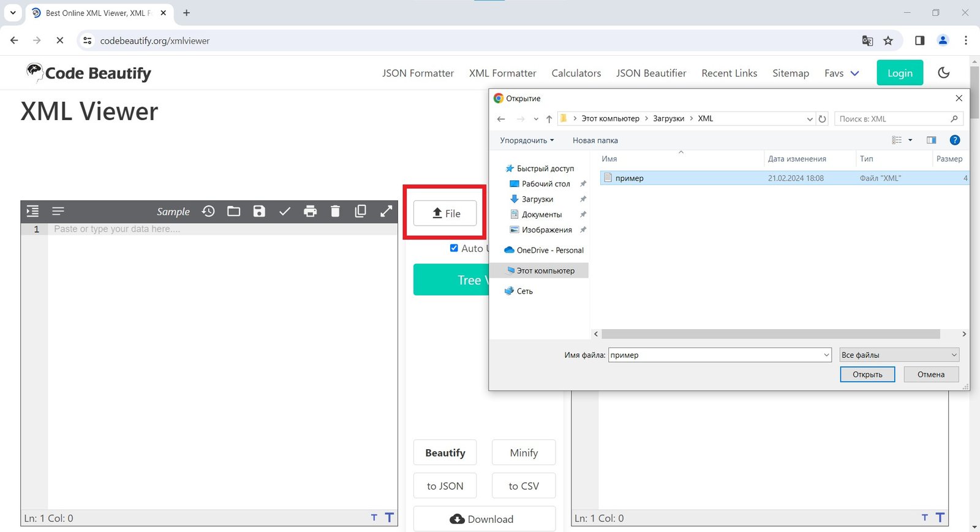Expand the path address dropdown in dialog
The height and width of the screenshot is (532, 980).
pos(810,119)
